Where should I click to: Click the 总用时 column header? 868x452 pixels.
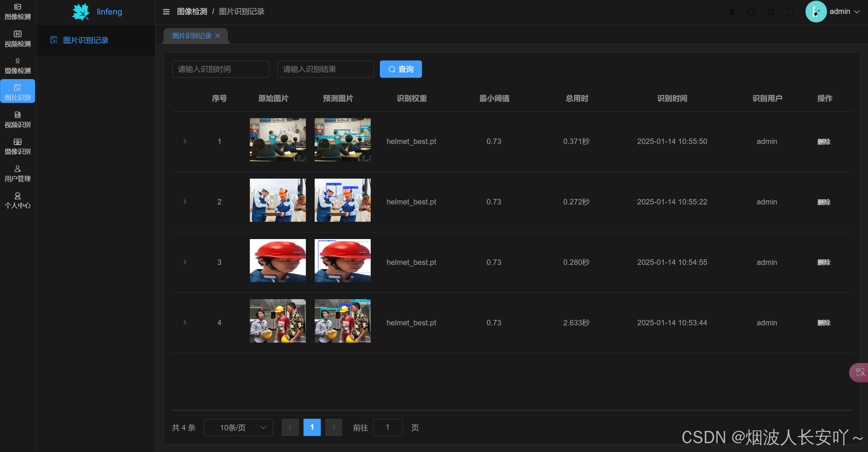click(x=577, y=98)
